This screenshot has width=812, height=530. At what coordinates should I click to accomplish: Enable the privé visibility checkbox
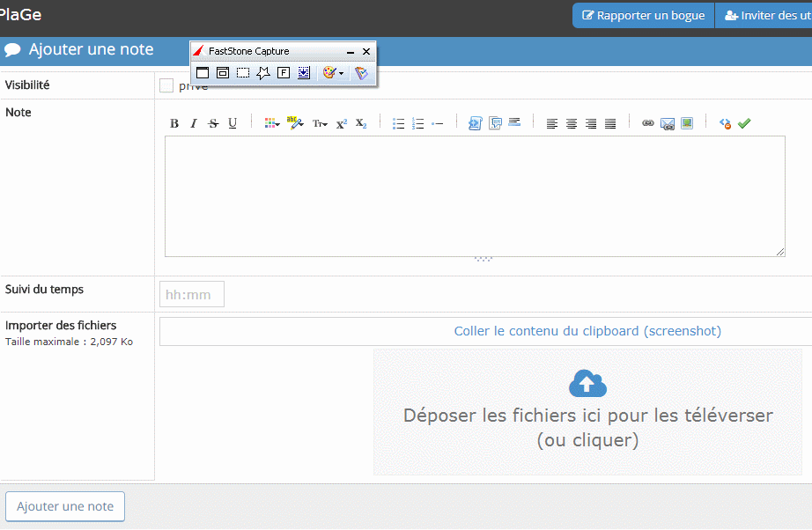[x=166, y=85]
